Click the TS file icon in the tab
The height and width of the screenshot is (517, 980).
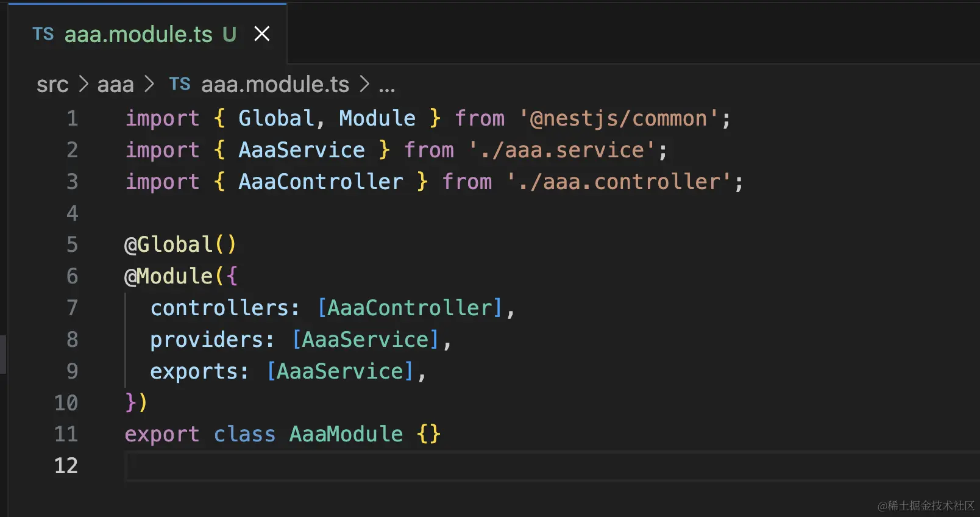click(43, 34)
